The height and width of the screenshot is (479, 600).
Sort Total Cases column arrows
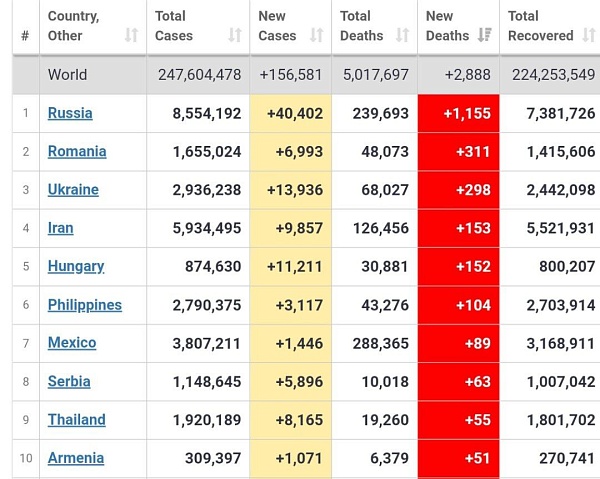pos(235,35)
